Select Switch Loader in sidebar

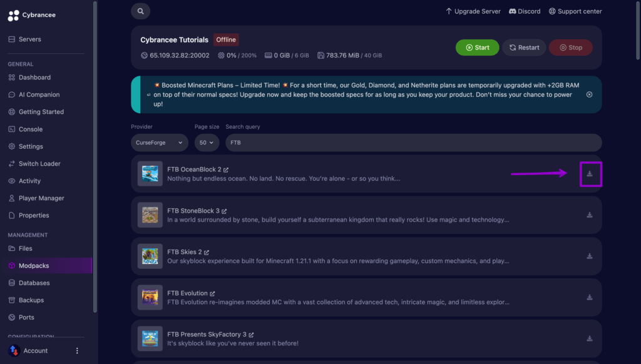39,164
